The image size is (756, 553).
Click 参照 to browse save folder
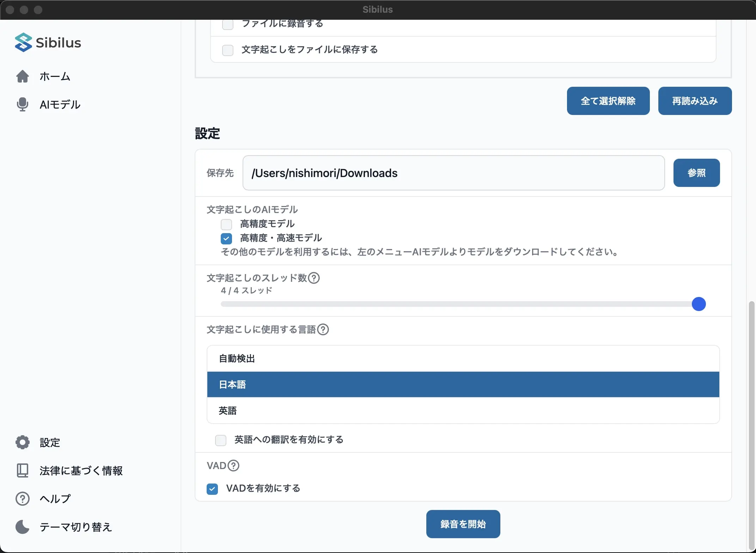pos(697,173)
